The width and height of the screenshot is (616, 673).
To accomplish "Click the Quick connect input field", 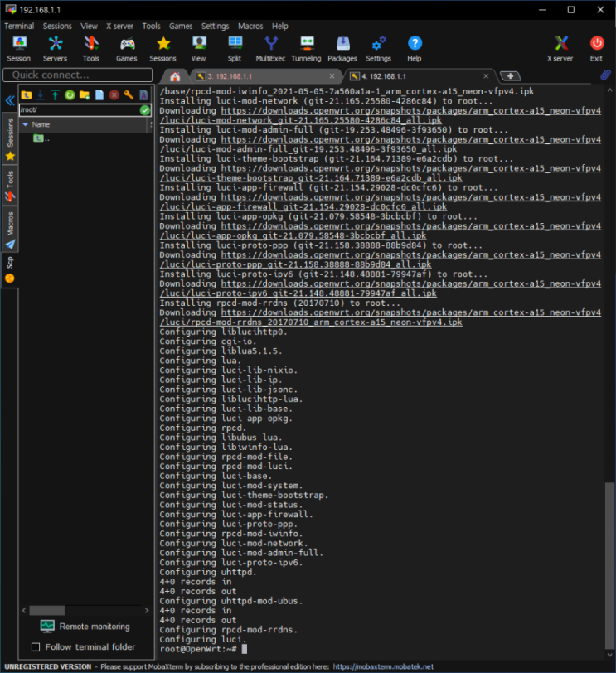I will tap(76, 75).
